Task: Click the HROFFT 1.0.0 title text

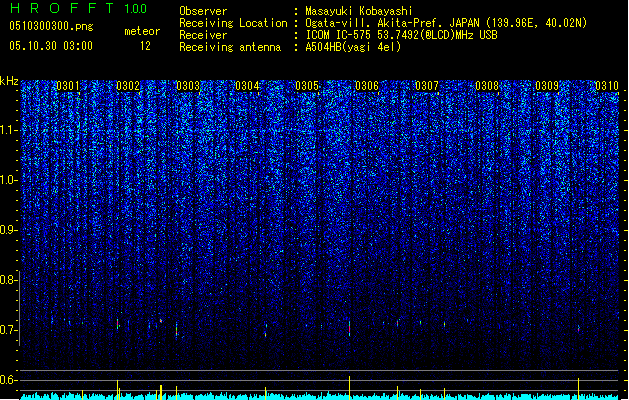Action: (x=78, y=8)
